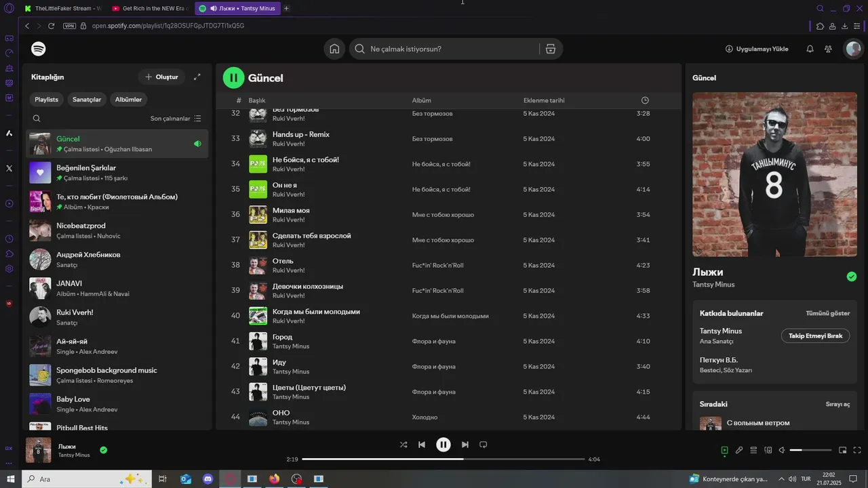Expand the queue with Sırayı aç
Screen dimensions: 868x488
[837, 404]
